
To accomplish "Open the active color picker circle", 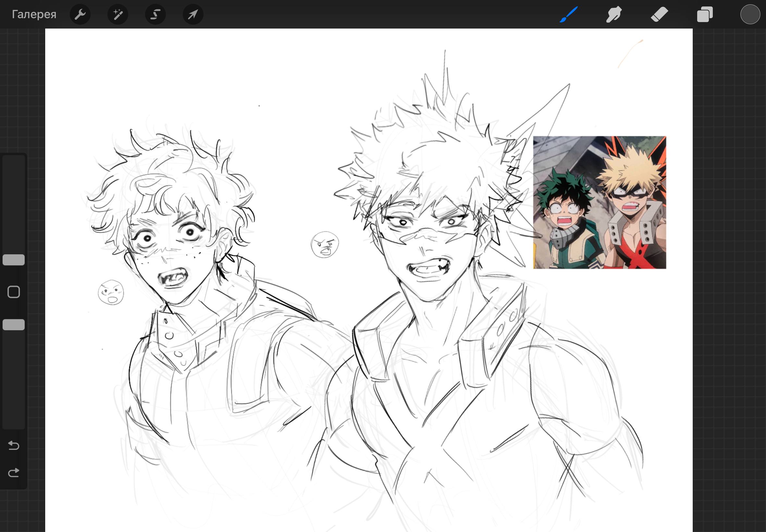I will [750, 14].
